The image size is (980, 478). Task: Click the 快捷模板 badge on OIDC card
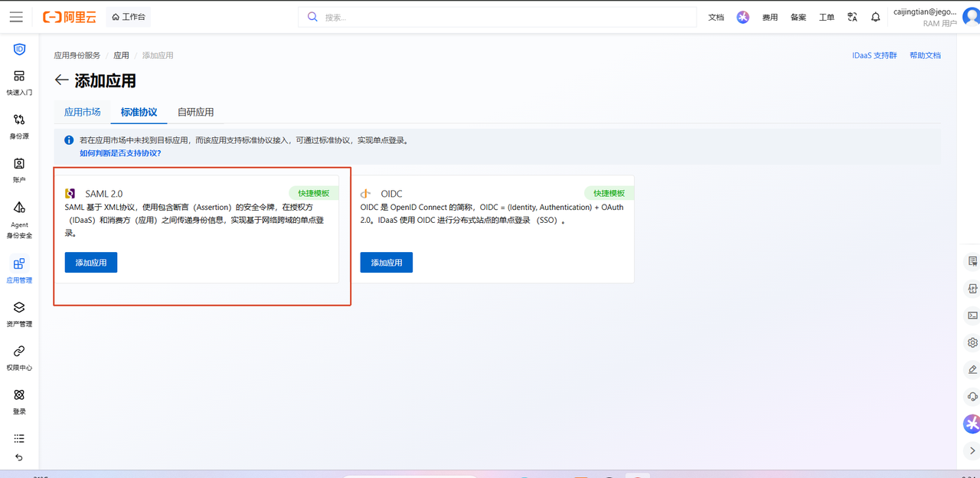click(609, 193)
